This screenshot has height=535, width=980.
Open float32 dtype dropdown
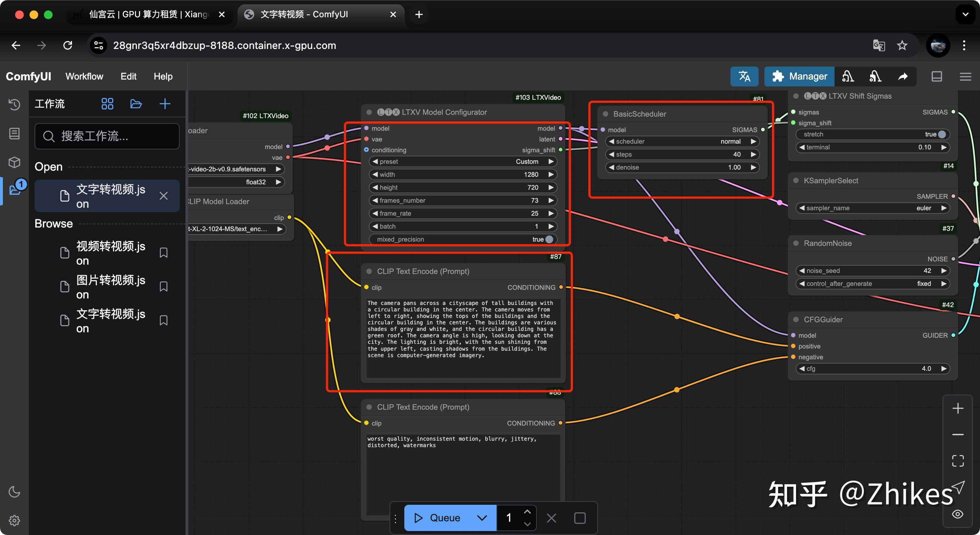(x=237, y=182)
